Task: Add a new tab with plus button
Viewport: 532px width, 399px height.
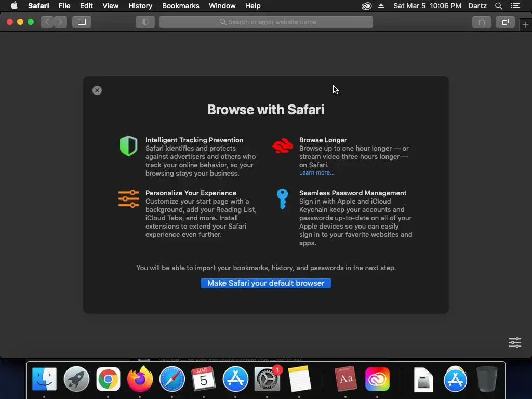Action: tap(525, 25)
